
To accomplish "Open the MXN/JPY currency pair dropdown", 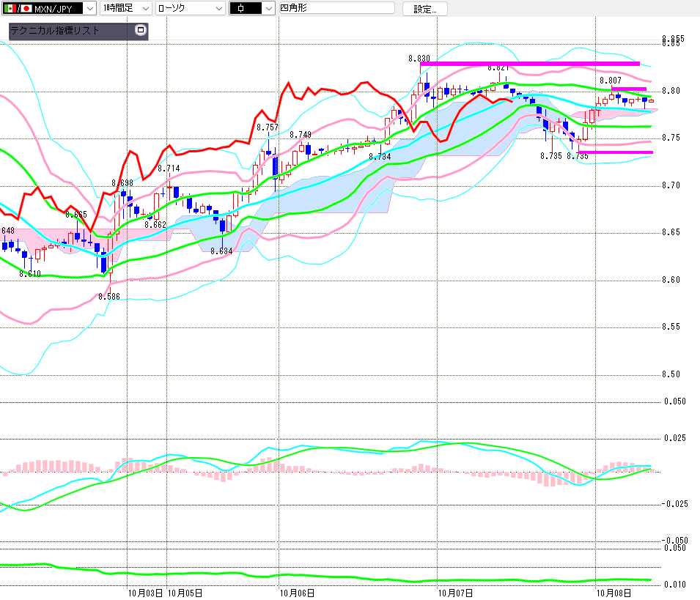I will point(49,9).
